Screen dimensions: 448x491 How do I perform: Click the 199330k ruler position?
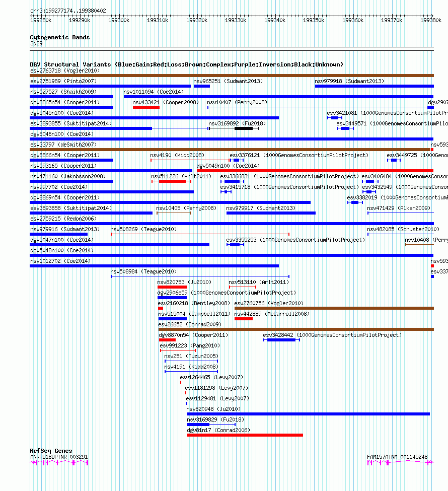coord(236,20)
